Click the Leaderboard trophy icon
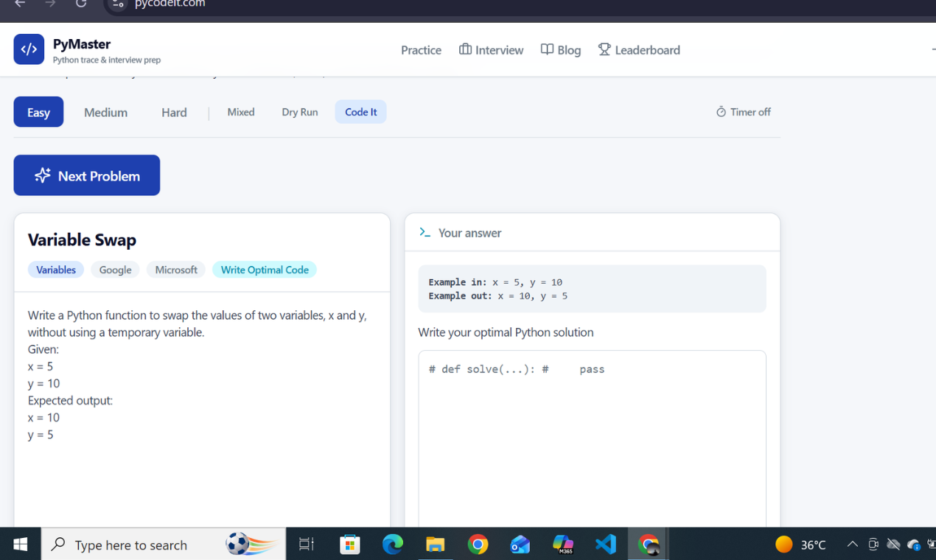The width and height of the screenshot is (936, 560). pos(604,49)
